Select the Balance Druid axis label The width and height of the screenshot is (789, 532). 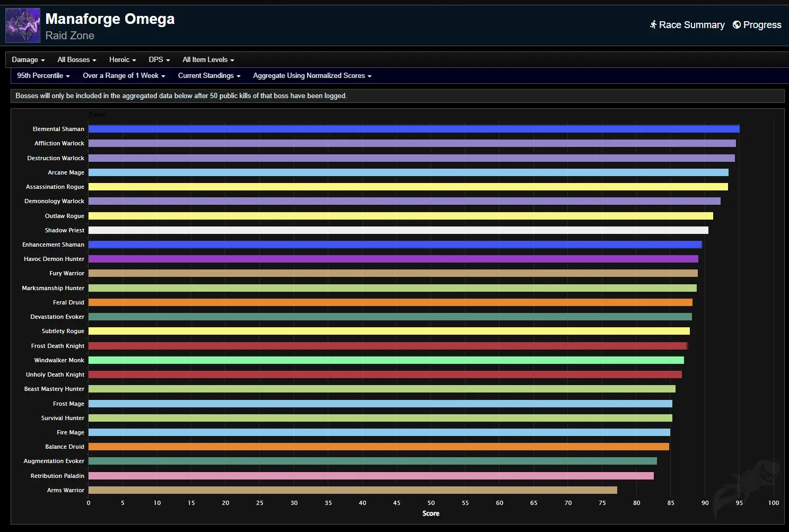65,447
